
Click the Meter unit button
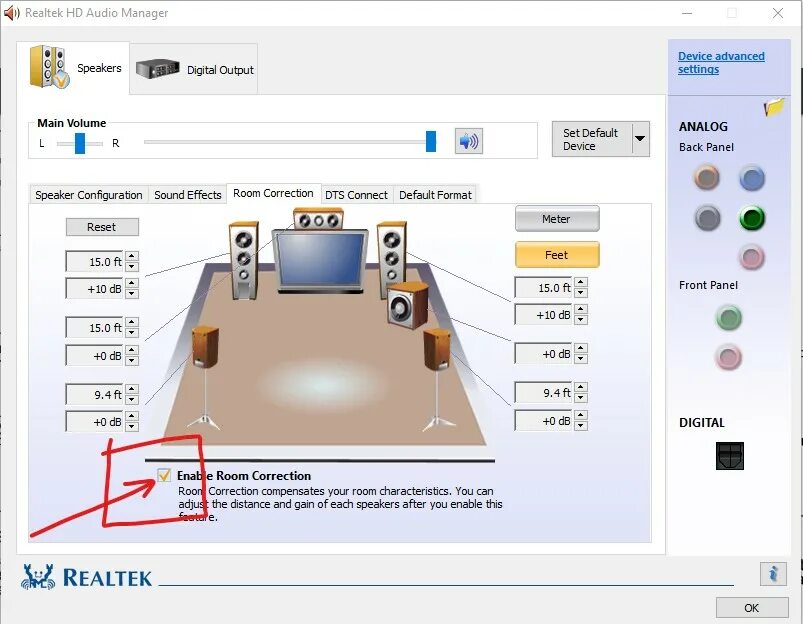coord(557,219)
